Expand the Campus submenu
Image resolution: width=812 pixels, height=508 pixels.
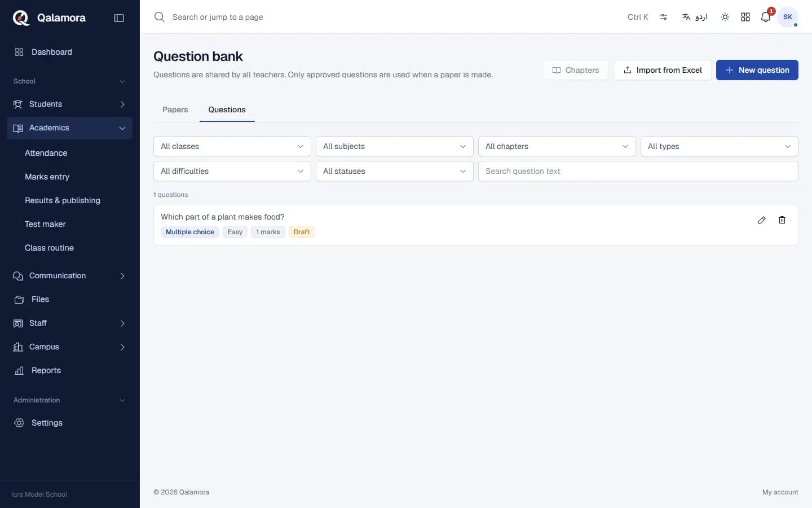pos(70,347)
